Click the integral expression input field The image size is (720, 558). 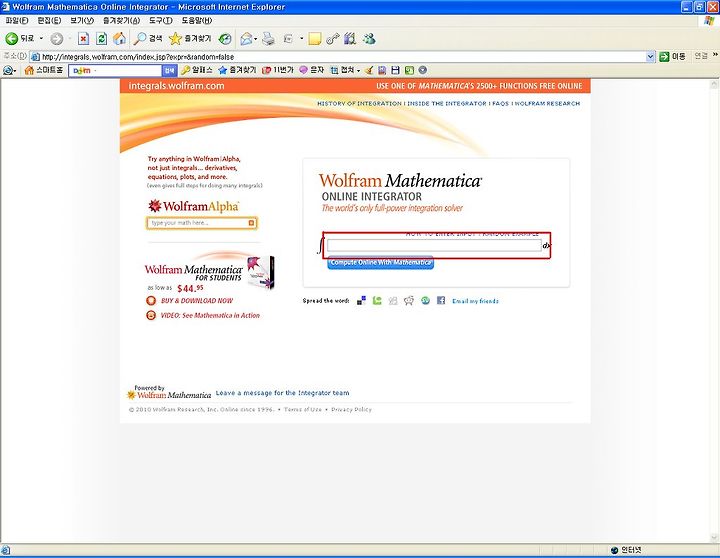click(434, 245)
